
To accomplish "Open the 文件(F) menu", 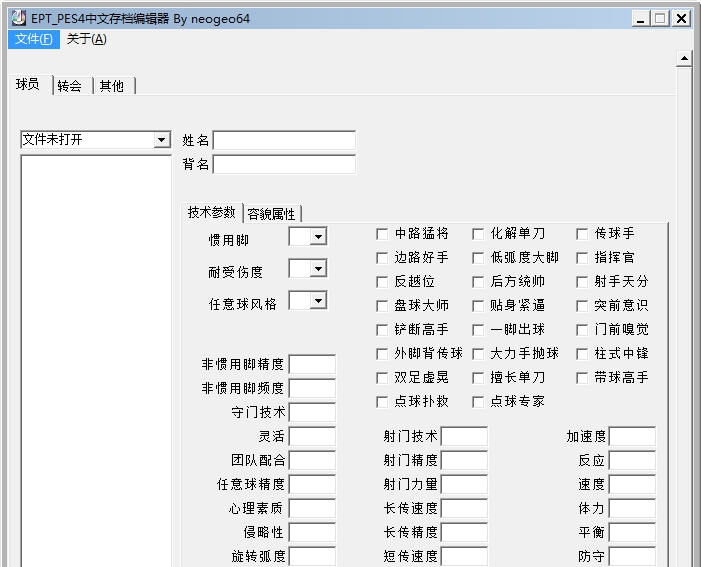I will pyautogui.click(x=34, y=39).
